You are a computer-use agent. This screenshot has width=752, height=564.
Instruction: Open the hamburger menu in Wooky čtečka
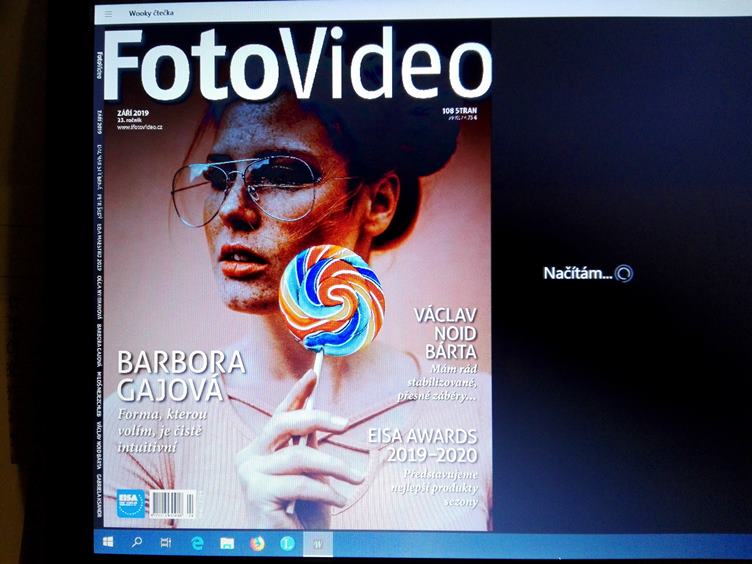tap(108, 14)
